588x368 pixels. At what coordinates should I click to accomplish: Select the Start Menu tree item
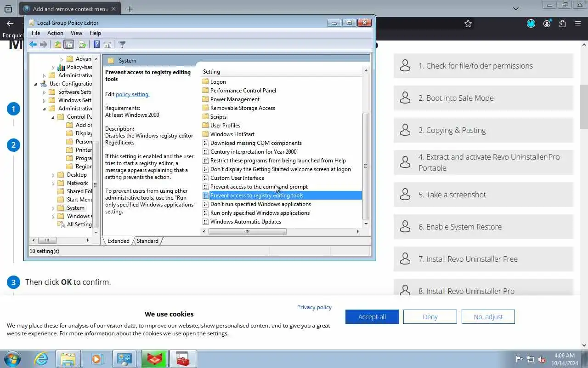(79, 200)
